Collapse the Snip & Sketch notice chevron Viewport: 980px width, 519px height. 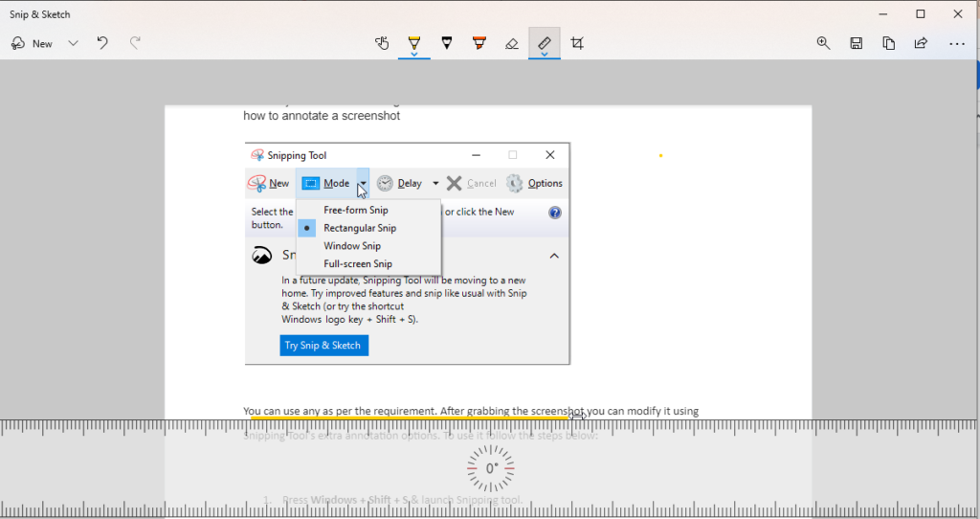(x=554, y=256)
